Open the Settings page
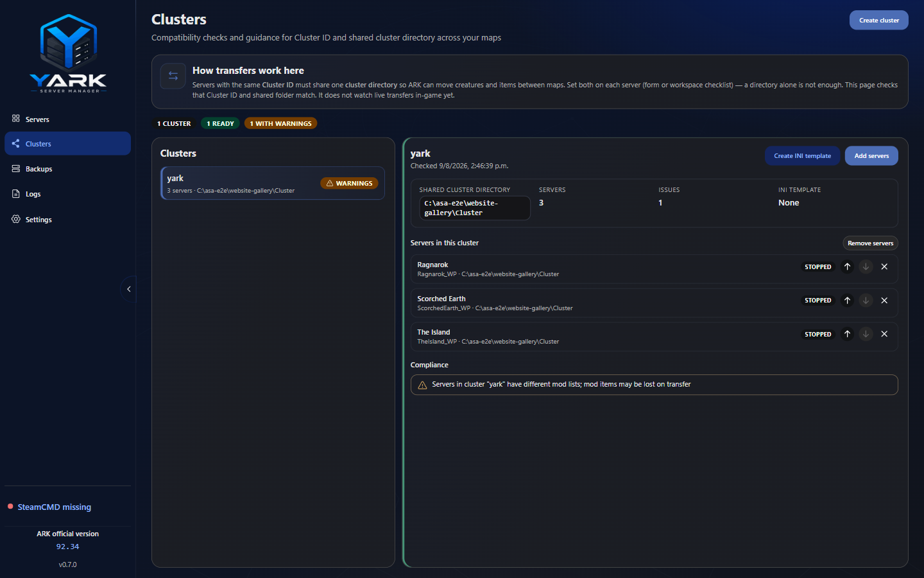Image resolution: width=924 pixels, height=578 pixels. click(x=67, y=219)
